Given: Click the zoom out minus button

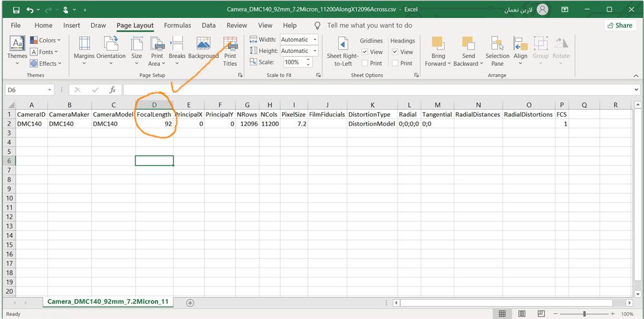Looking at the screenshot, I should click(x=556, y=314).
